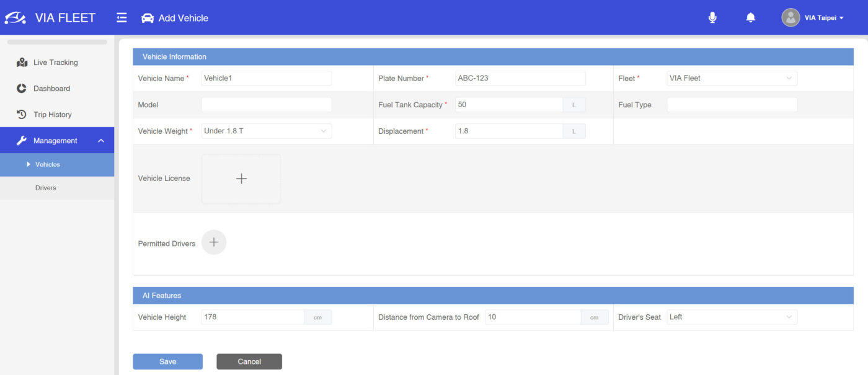Select the Management wrench icon
Image resolution: width=868 pixels, height=375 pixels.
pos(20,140)
